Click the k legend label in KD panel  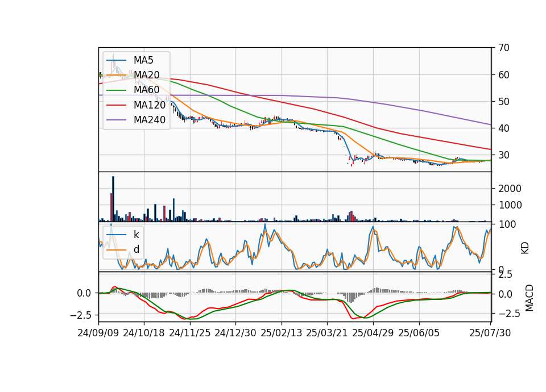pyautogui.click(x=136, y=235)
